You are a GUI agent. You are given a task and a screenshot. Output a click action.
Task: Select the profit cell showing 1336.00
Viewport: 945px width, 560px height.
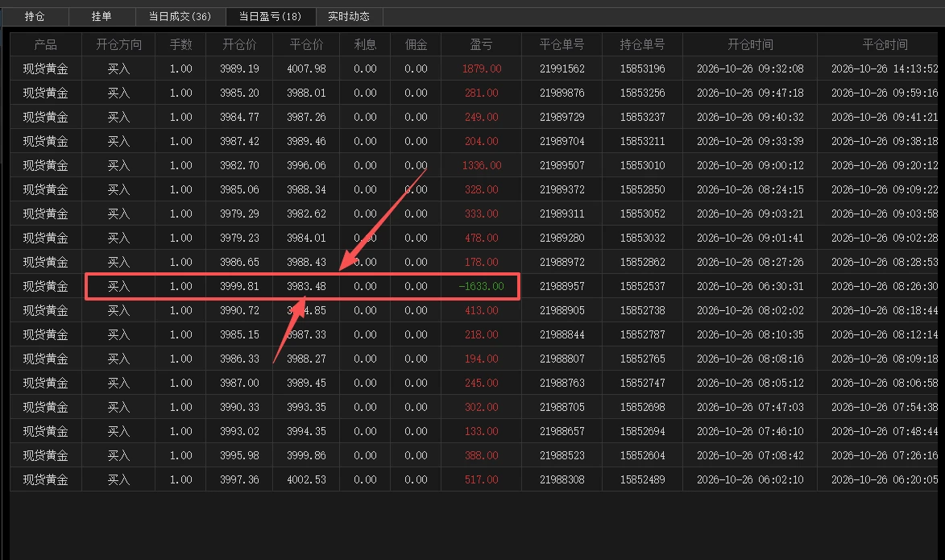482,165
